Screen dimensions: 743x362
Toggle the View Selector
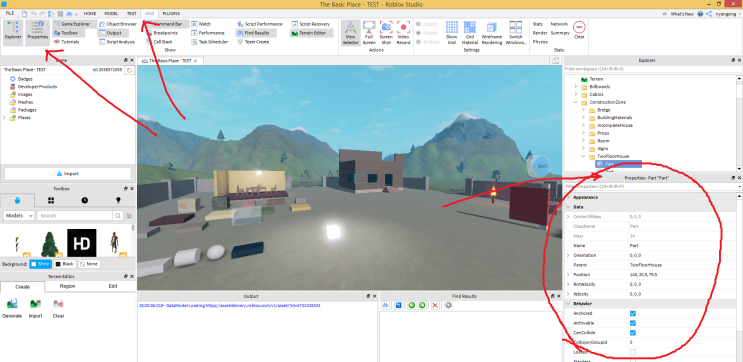(351, 33)
